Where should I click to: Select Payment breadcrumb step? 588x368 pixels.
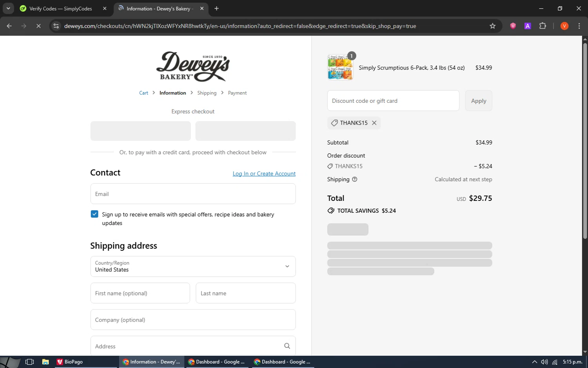237,93
